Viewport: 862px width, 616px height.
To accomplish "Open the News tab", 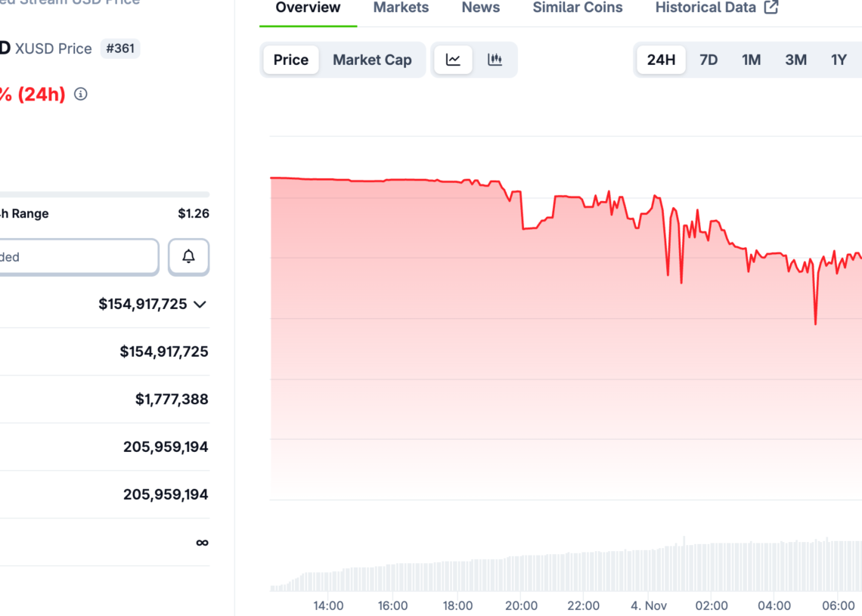I will [480, 8].
